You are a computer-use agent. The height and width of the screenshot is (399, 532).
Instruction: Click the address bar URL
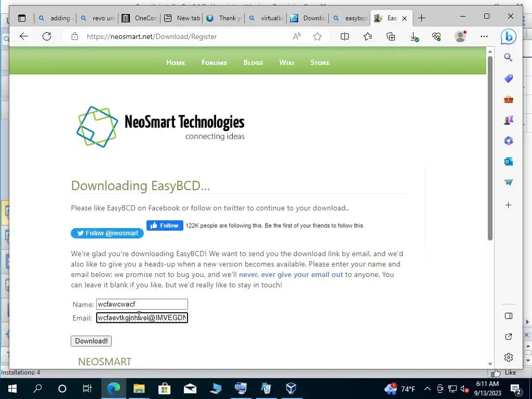[152, 36]
